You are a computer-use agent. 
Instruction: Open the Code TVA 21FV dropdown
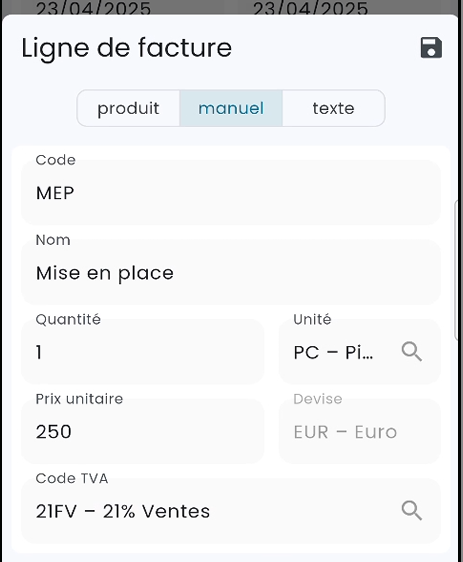tap(231, 511)
